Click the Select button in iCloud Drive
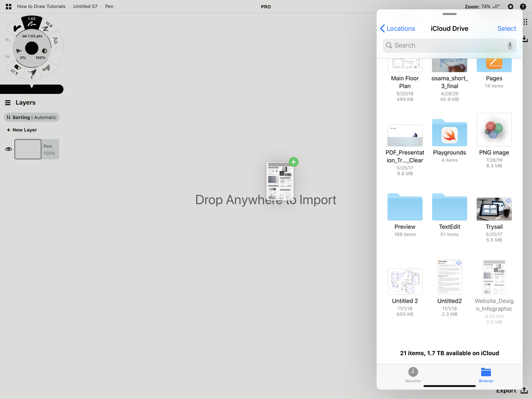Screen dimensions: 532x399 (506, 28)
